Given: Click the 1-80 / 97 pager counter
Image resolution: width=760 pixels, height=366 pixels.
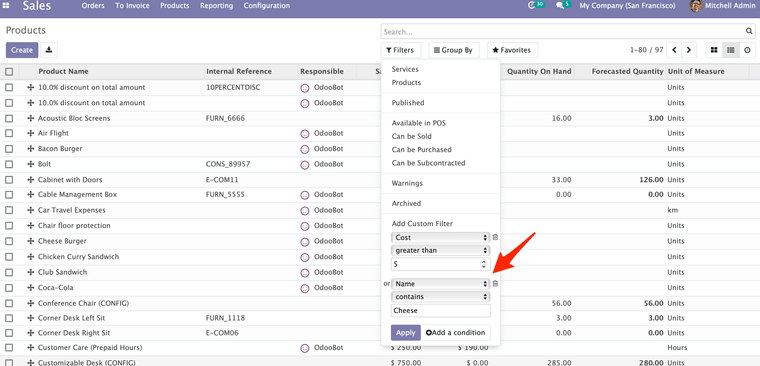Looking at the screenshot, I should click(647, 50).
